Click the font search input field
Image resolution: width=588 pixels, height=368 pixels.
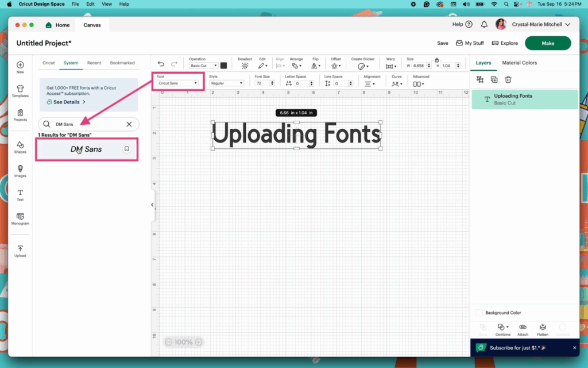pyautogui.click(x=89, y=124)
